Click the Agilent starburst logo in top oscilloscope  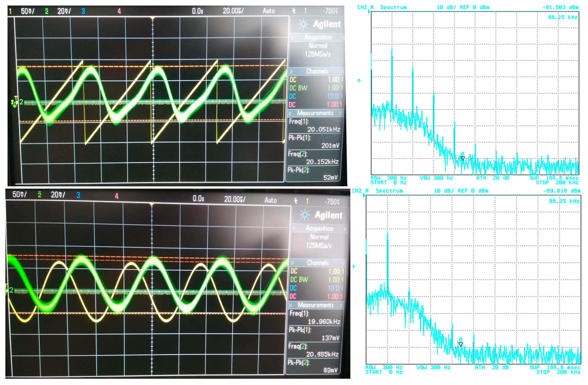[303, 24]
